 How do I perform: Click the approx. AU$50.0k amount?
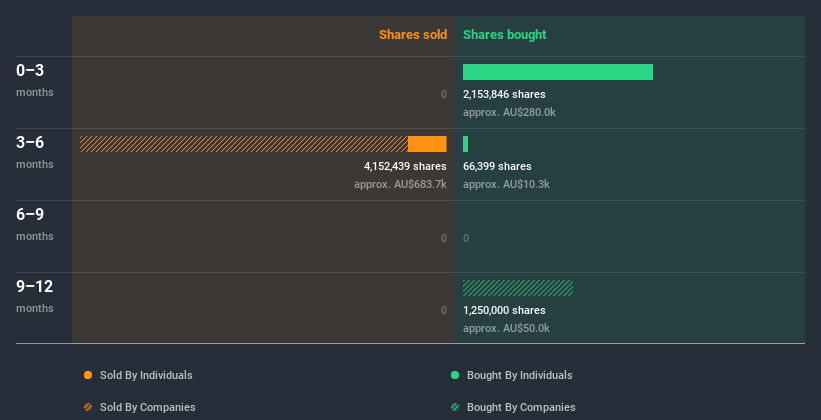(x=506, y=328)
